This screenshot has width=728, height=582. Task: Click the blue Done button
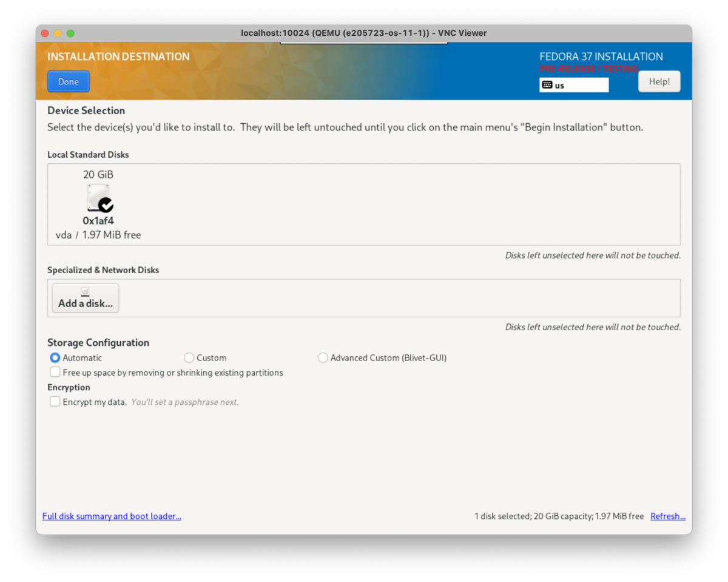pyautogui.click(x=69, y=82)
